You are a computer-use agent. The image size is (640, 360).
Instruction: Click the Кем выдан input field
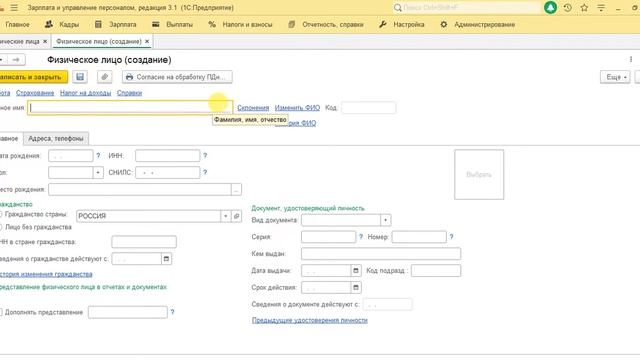coord(381,254)
